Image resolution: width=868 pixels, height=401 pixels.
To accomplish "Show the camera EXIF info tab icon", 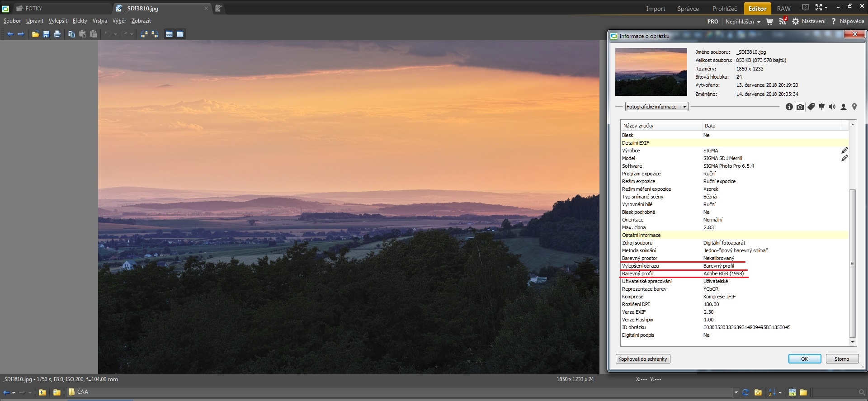I will tap(800, 107).
